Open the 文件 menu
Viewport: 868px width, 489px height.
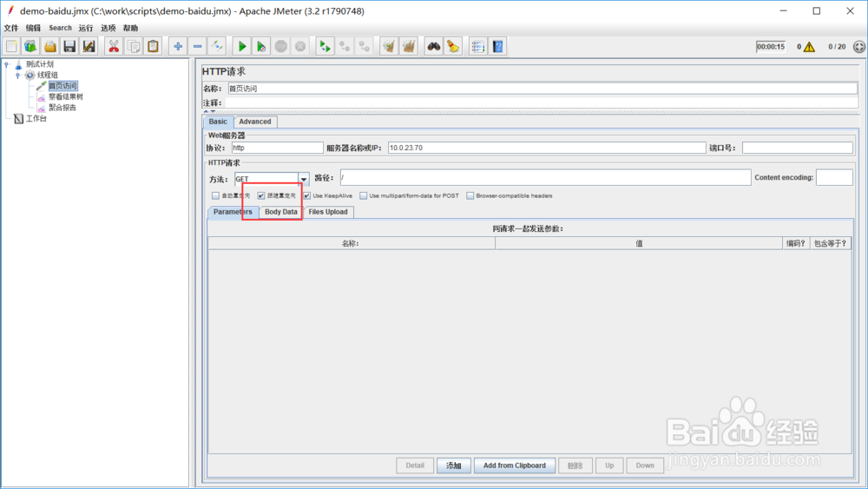(11, 28)
